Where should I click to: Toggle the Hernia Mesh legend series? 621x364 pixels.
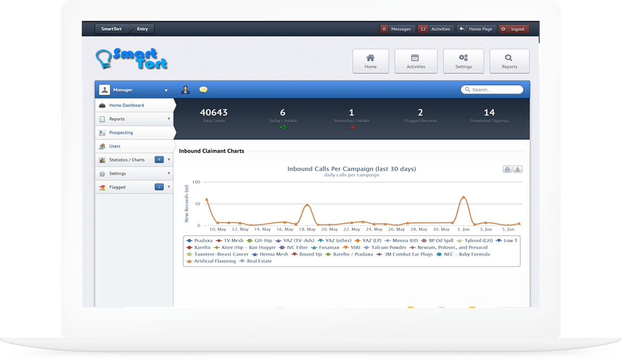point(270,254)
